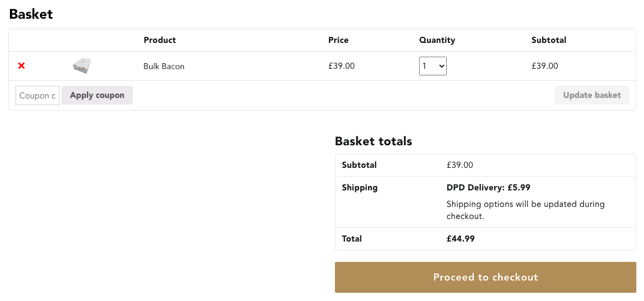Remove Bulk Bacon with the red X
644x301 pixels.
21,66
